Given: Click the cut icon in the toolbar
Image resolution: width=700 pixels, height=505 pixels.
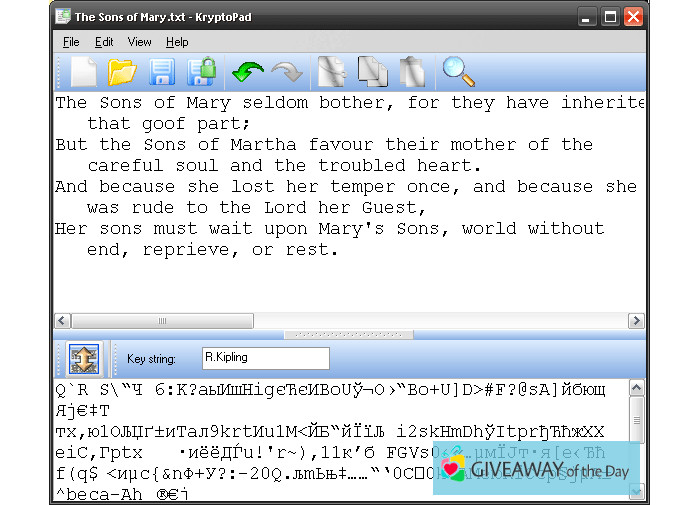Looking at the screenshot, I should click(x=330, y=72).
